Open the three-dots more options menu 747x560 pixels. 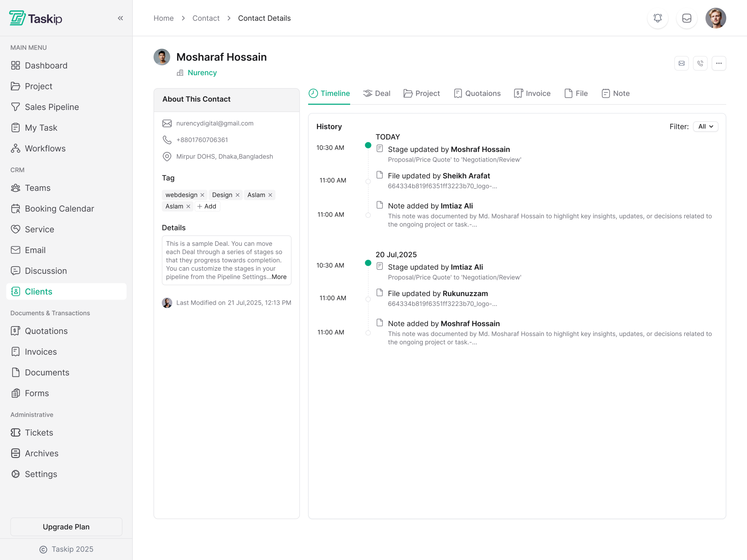click(719, 64)
